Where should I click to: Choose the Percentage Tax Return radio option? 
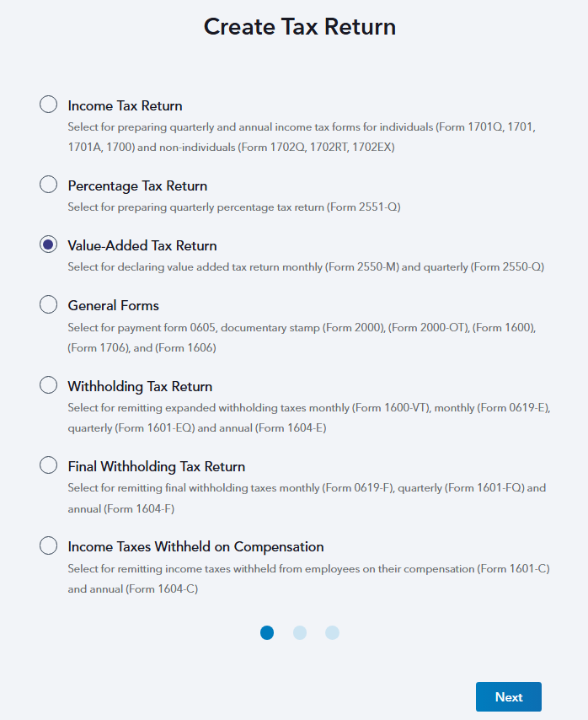(x=48, y=184)
